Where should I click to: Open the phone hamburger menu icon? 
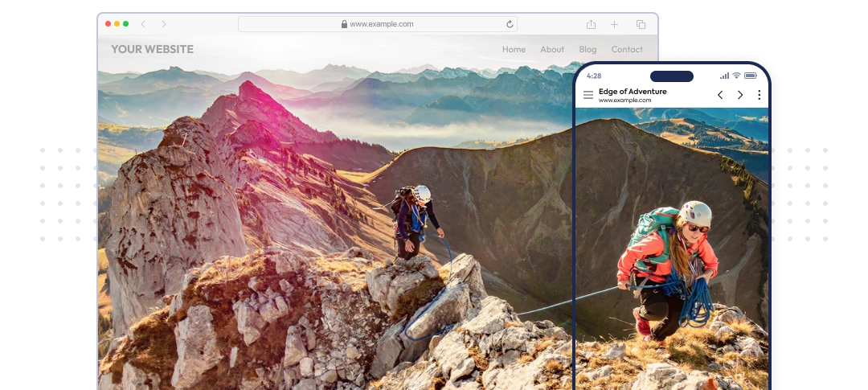588,95
